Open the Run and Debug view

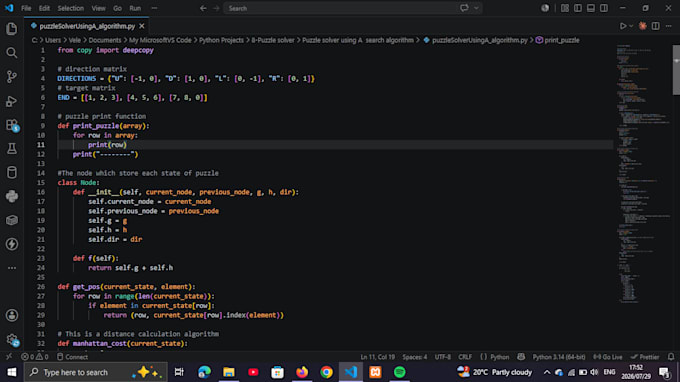12,101
